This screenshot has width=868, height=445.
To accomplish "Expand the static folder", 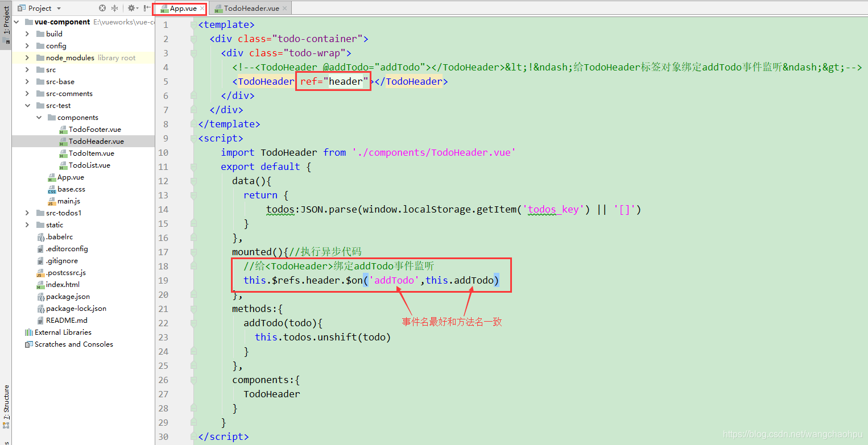I will pos(27,225).
